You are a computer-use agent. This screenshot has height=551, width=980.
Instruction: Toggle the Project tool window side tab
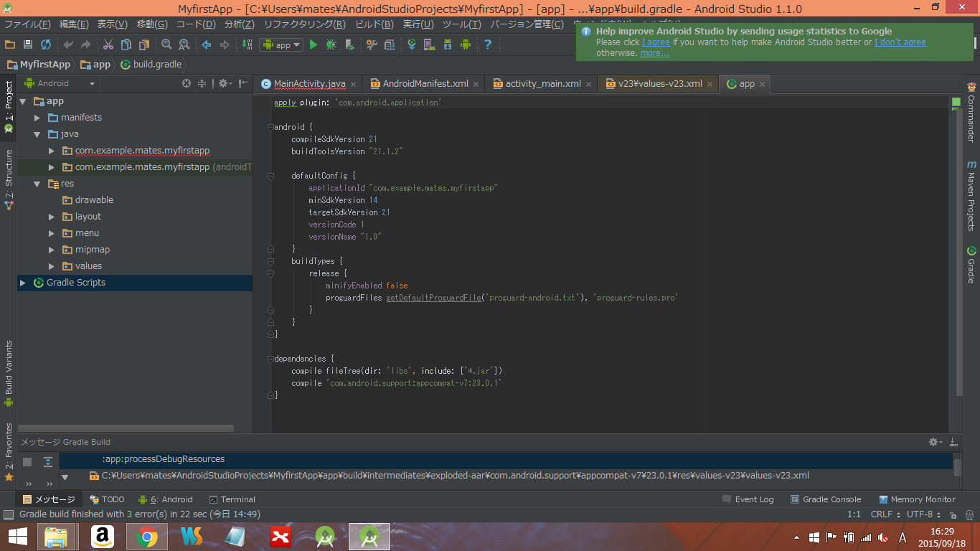9,107
